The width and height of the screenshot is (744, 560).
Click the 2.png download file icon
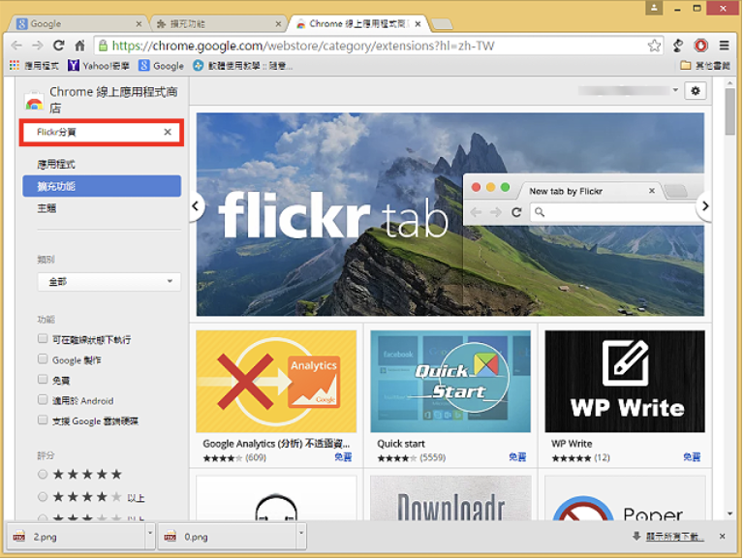(x=19, y=537)
